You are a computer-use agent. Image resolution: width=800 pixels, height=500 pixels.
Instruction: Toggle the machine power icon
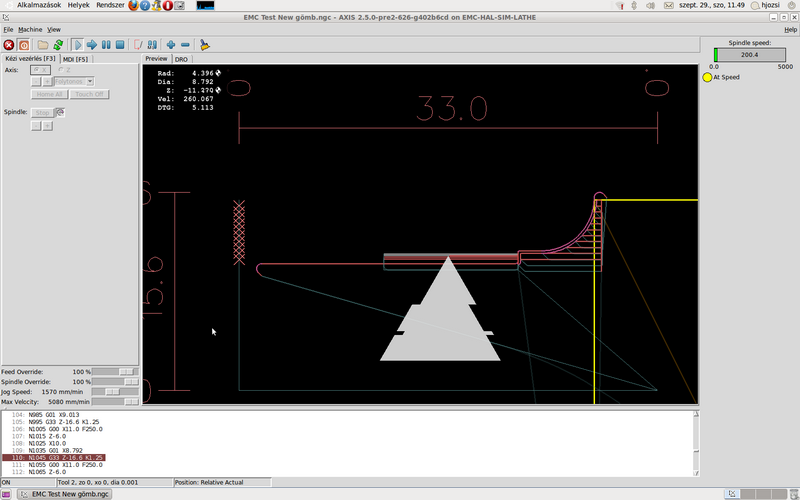(x=24, y=45)
